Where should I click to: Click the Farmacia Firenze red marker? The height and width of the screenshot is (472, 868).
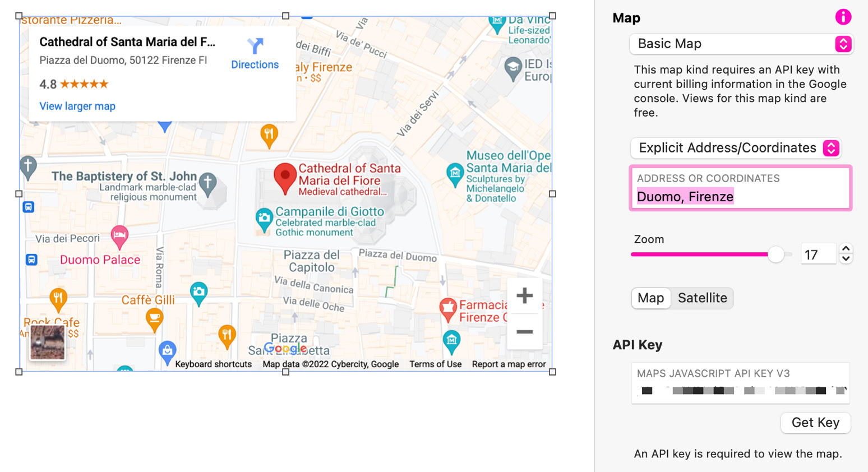(x=447, y=309)
